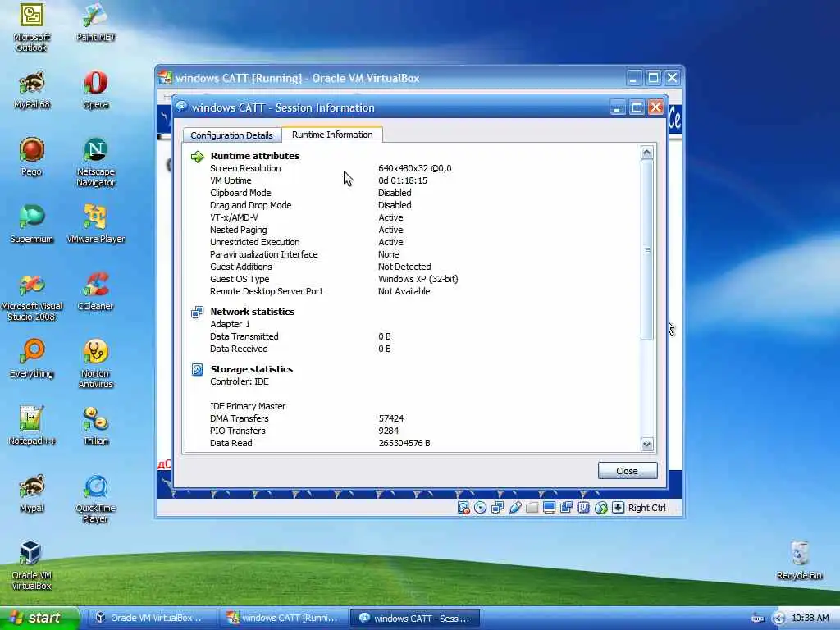Click the DMA Transfers value 57424
Image resolution: width=840 pixels, height=630 pixels.
tap(391, 418)
